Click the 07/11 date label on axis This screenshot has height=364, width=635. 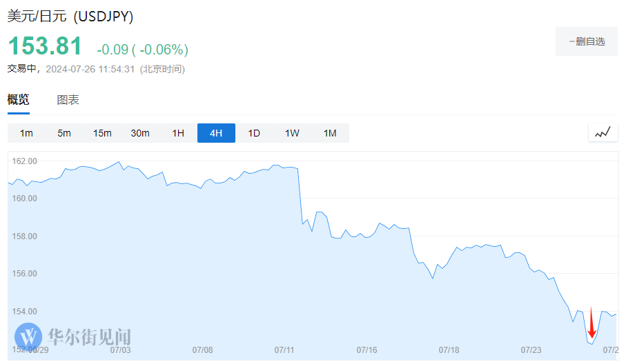[284, 350]
